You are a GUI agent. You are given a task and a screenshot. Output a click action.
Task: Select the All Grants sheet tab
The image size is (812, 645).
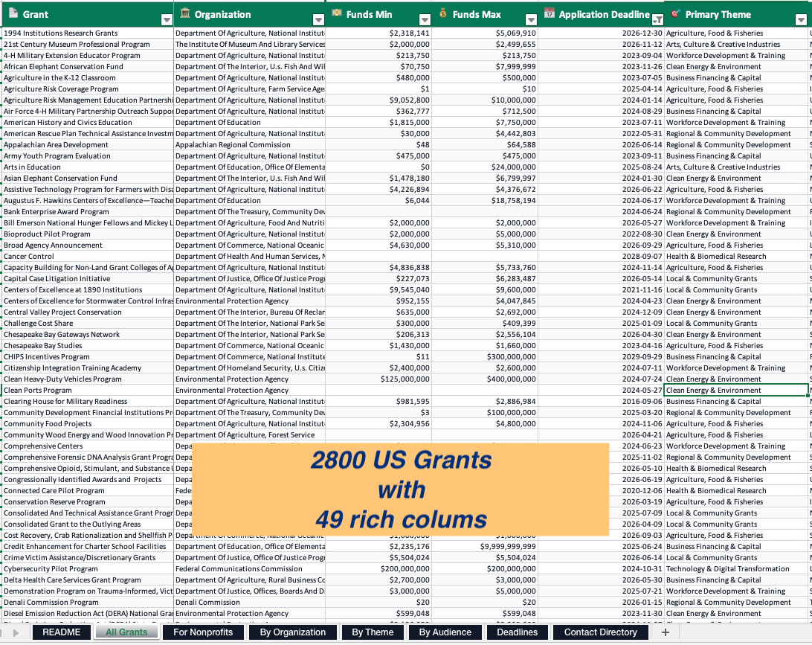coord(126,632)
